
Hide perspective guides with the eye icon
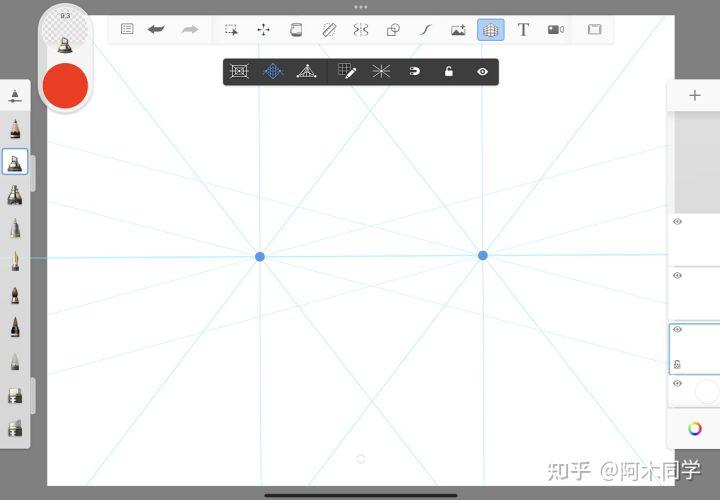[x=482, y=72]
